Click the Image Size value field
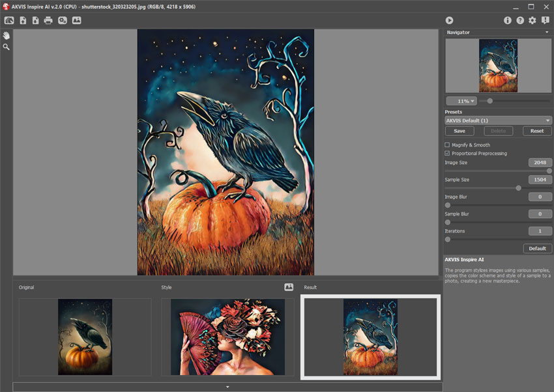Screen dimensions: 554x392 [540, 163]
